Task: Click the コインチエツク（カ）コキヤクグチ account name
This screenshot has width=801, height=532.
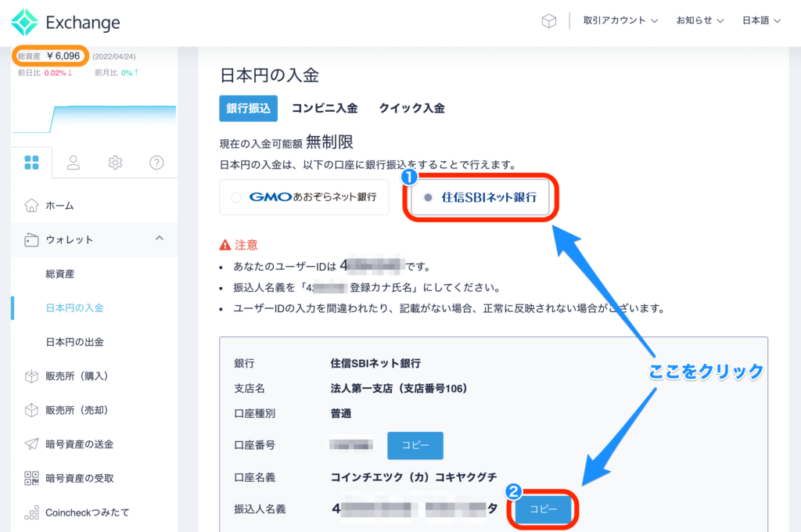Action: click(414, 477)
